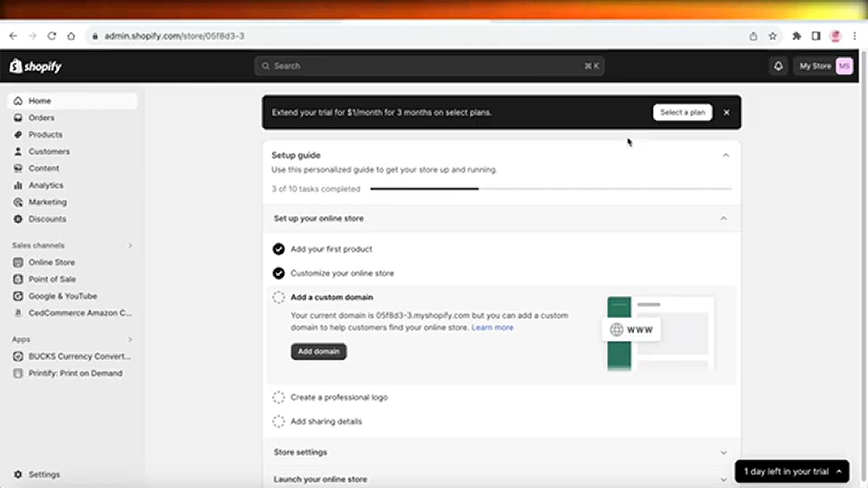Click the Point of Sale icon
The height and width of the screenshot is (488, 868).
coord(18,279)
